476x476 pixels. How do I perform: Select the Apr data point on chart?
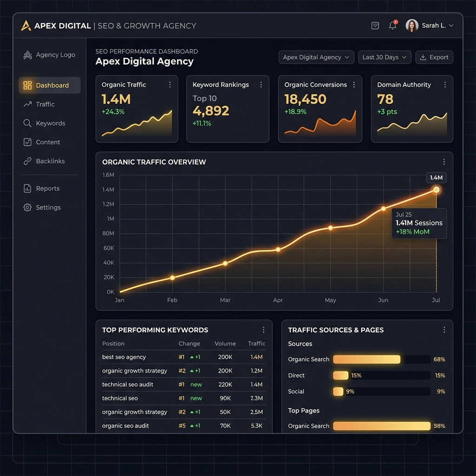[278, 250]
